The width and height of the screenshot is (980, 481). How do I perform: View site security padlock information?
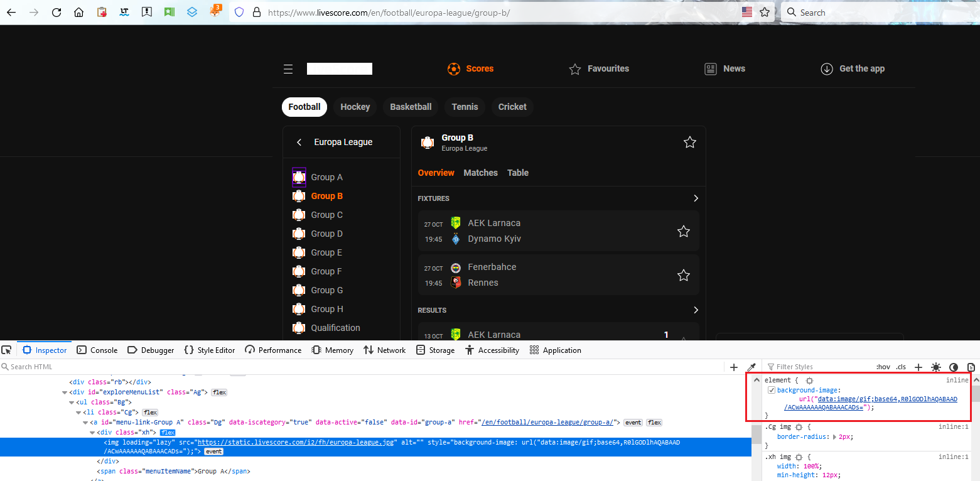pos(256,12)
